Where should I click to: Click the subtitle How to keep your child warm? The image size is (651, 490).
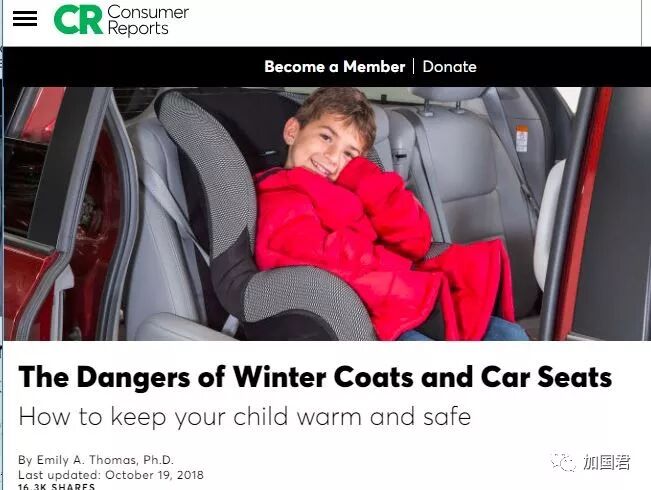pyautogui.click(x=245, y=416)
